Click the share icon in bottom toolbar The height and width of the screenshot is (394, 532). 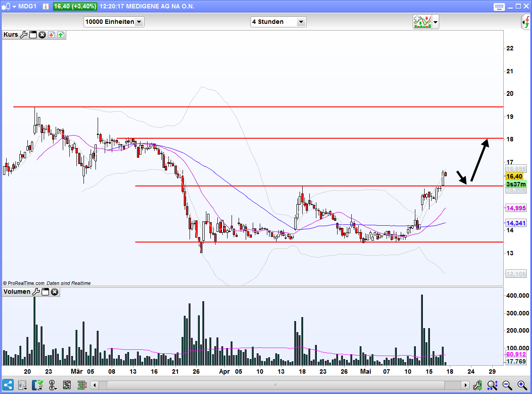coord(8,385)
